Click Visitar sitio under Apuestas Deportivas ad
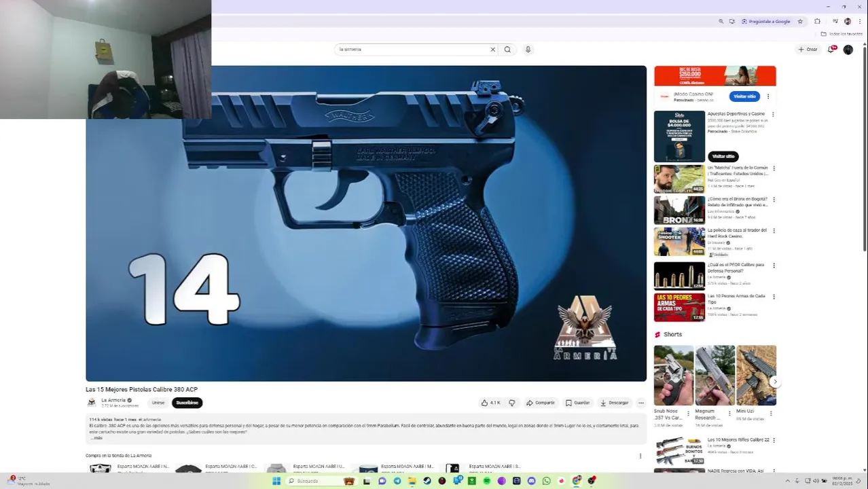This screenshot has width=868, height=489. [x=723, y=156]
